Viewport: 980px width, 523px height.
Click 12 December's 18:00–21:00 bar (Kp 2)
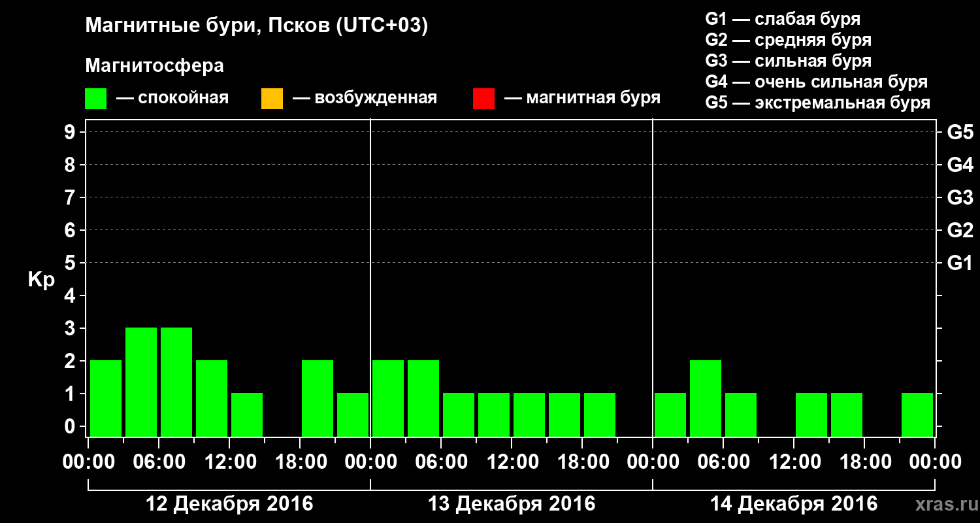[318, 398]
